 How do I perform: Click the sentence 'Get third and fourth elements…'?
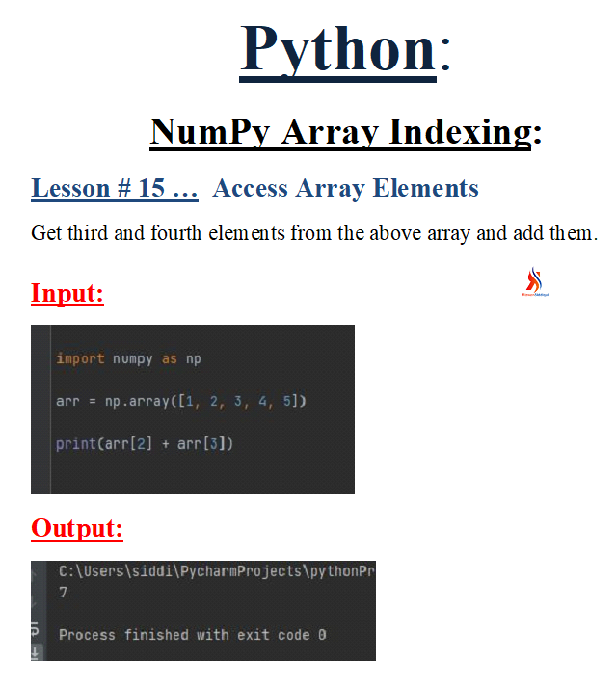point(314,232)
